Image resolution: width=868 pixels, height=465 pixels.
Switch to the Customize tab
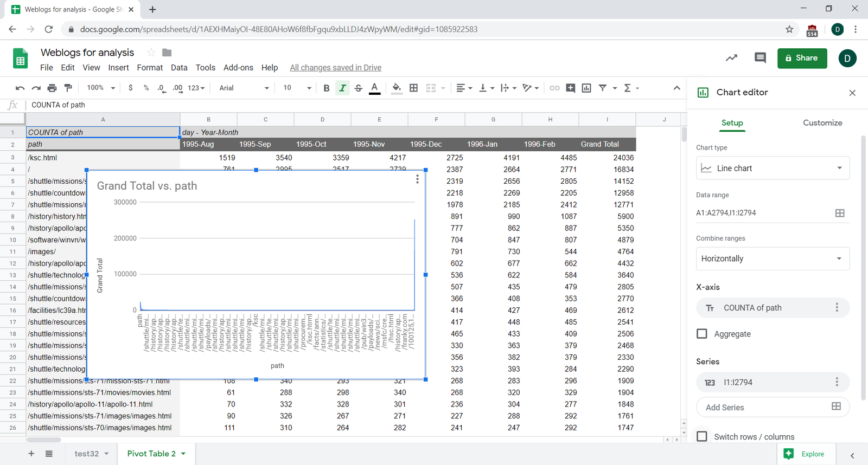pos(822,123)
